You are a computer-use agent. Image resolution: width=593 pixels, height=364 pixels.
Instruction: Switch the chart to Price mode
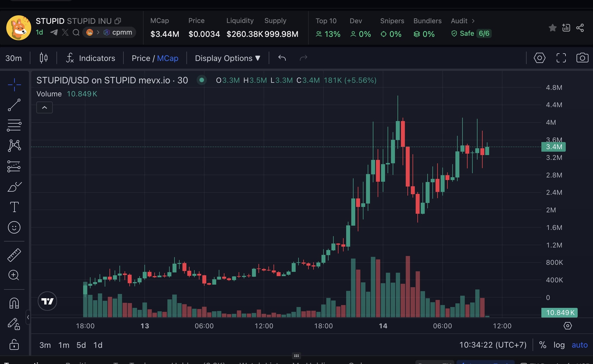[x=141, y=58]
